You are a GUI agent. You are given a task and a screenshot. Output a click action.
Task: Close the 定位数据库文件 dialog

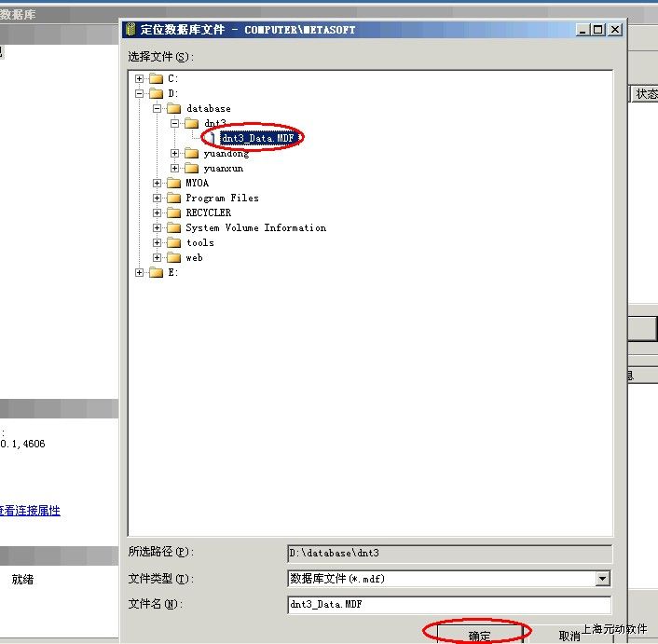(x=615, y=30)
